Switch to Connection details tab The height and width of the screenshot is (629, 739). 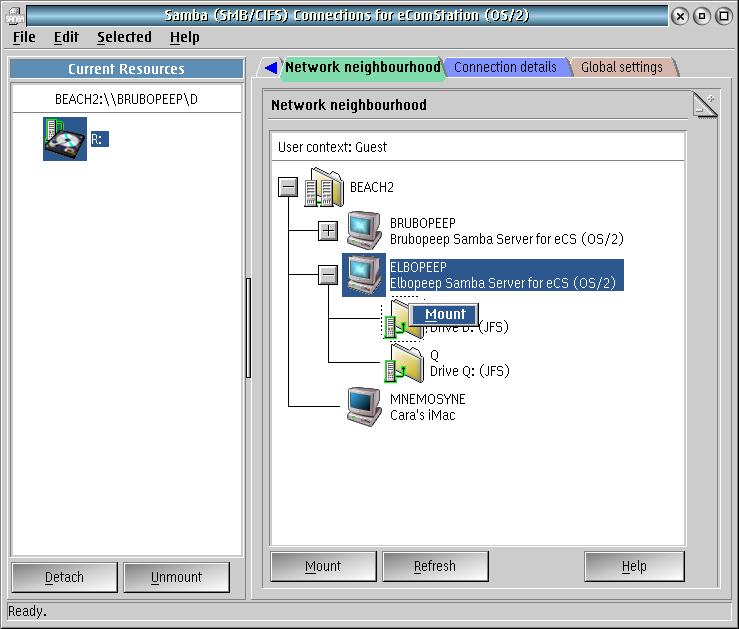pos(505,67)
